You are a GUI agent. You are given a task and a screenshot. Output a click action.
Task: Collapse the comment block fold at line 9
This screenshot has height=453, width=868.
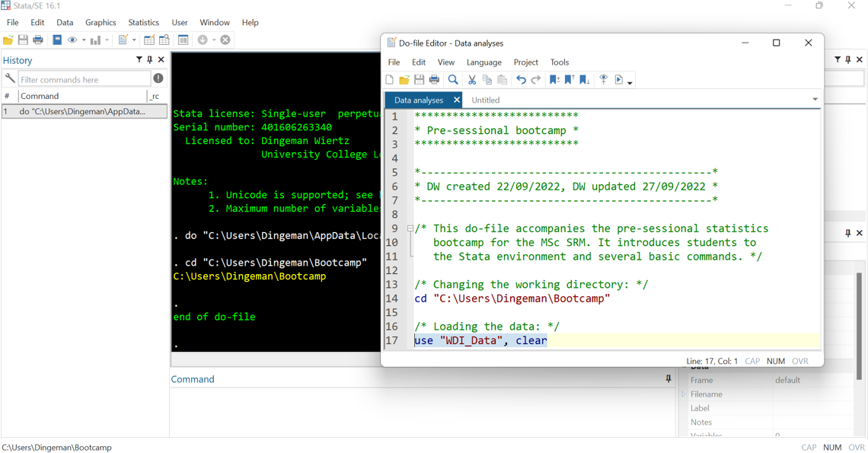[410, 228]
